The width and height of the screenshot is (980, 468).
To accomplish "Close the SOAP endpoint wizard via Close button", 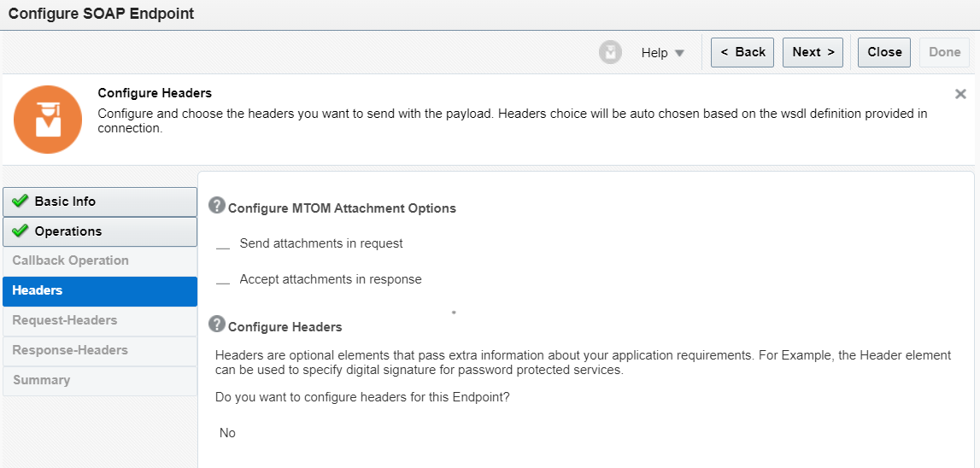I will [884, 52].
